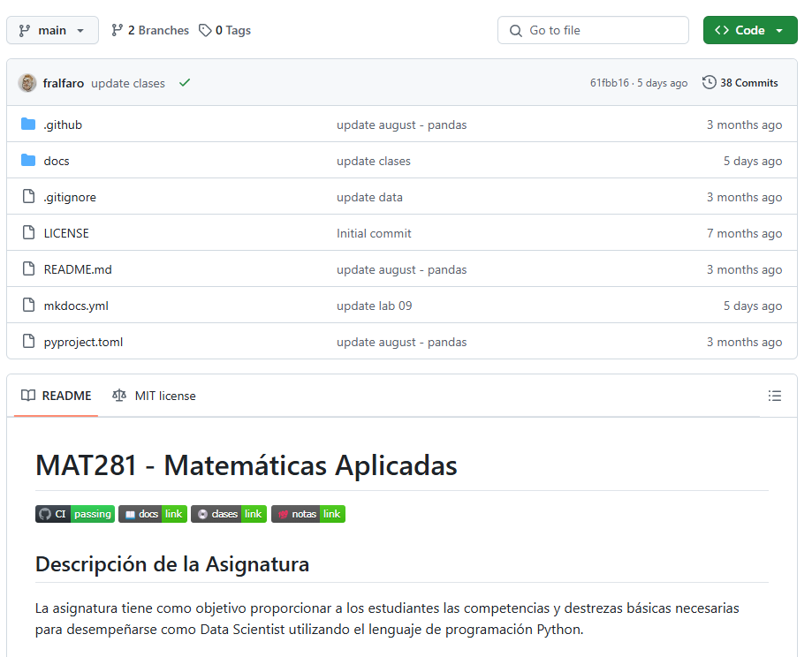Open the main branch dropdown

point(52,30)
